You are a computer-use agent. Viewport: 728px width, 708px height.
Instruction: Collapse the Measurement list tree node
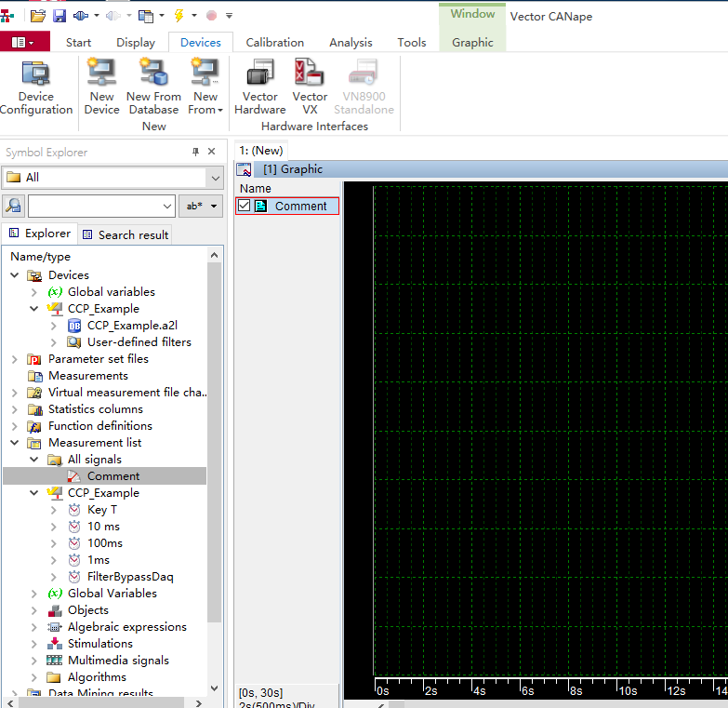tap(14, 442)
